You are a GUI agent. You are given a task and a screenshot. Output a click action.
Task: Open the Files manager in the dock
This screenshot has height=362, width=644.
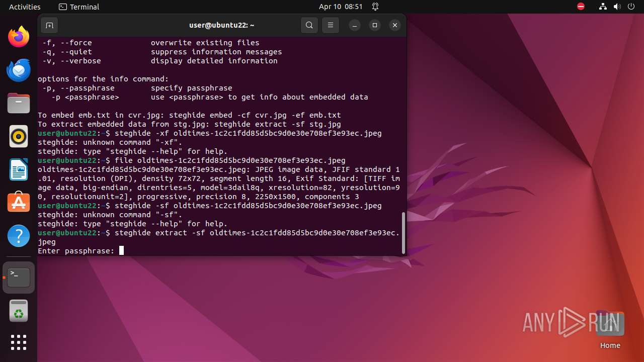tap(19, 103)
